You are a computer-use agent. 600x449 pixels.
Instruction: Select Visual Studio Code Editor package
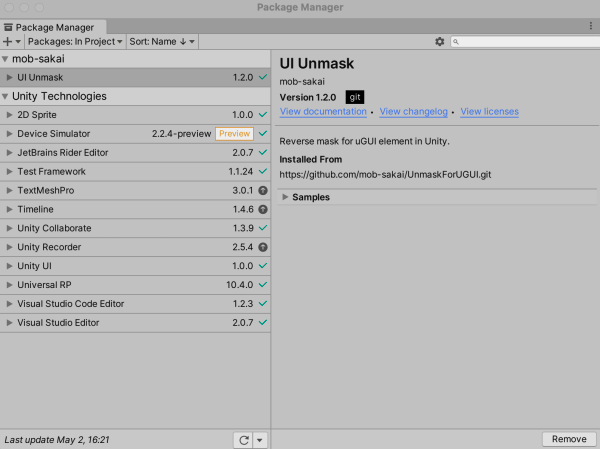135,304
